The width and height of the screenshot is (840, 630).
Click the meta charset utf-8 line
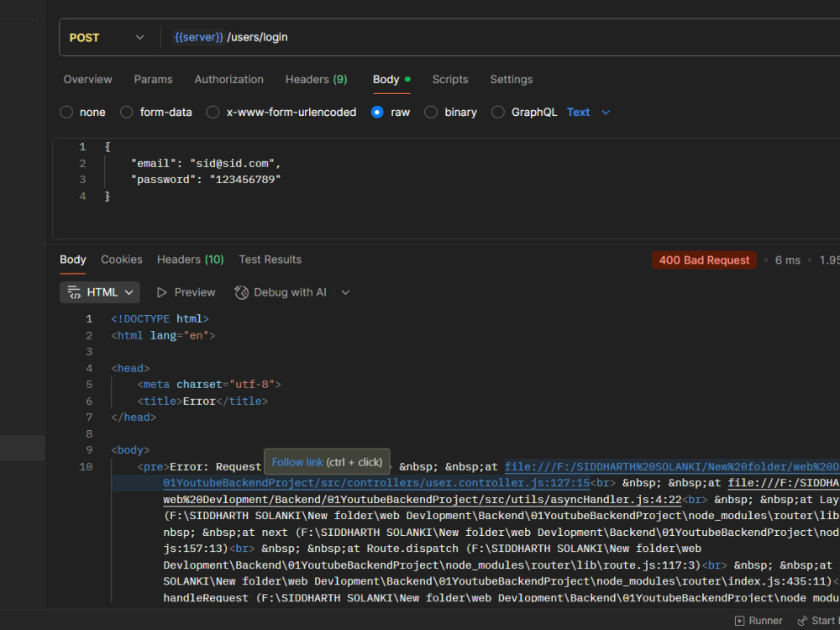[x=209, y=385]
